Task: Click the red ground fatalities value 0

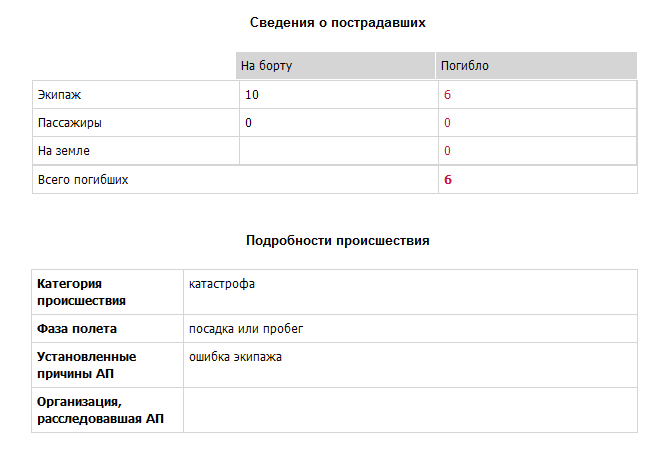Action: (447, 151)
